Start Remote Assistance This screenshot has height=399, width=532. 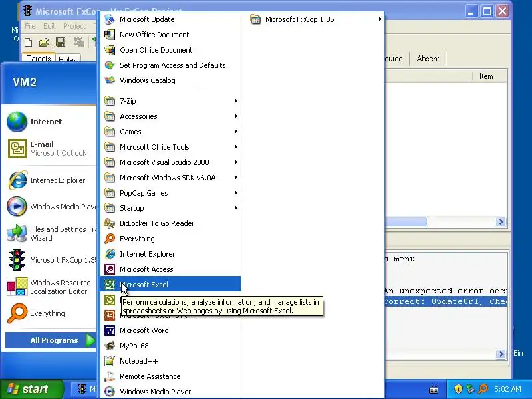pos(170,376)
